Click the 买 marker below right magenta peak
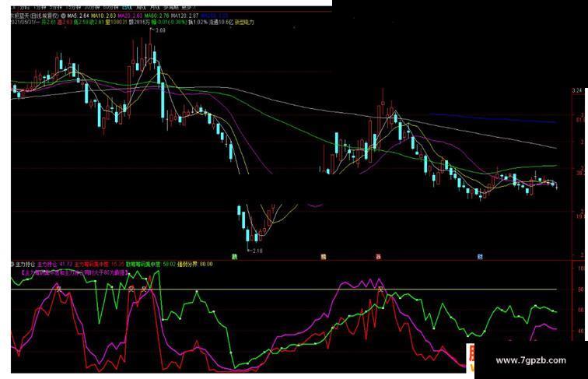This screenshot has width=588, height=379. pos(380,290)
